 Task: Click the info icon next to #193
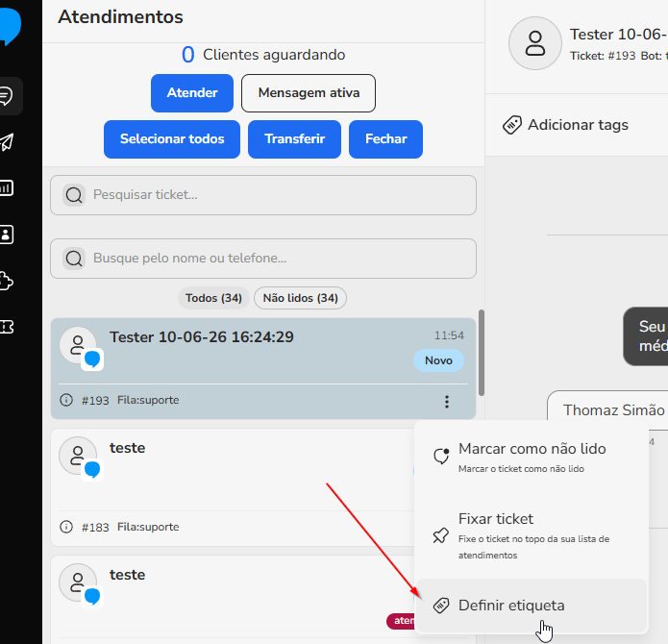tap(66, 400)
